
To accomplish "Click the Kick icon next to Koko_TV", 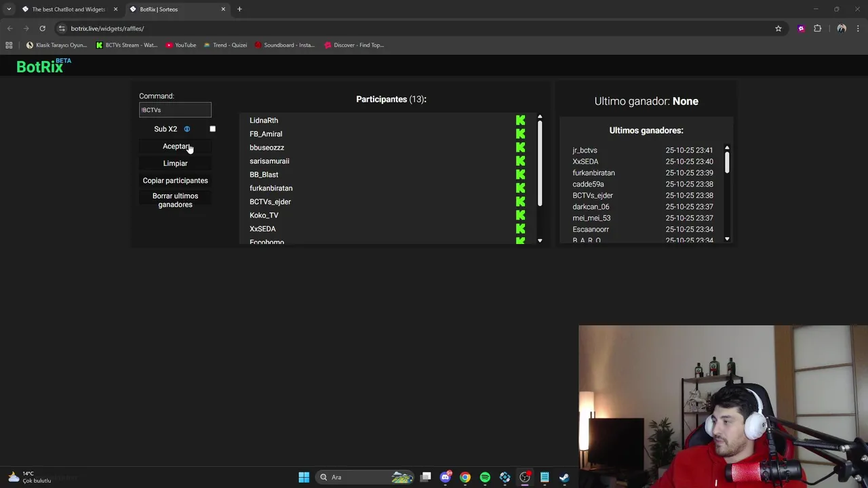I will 520,215.
